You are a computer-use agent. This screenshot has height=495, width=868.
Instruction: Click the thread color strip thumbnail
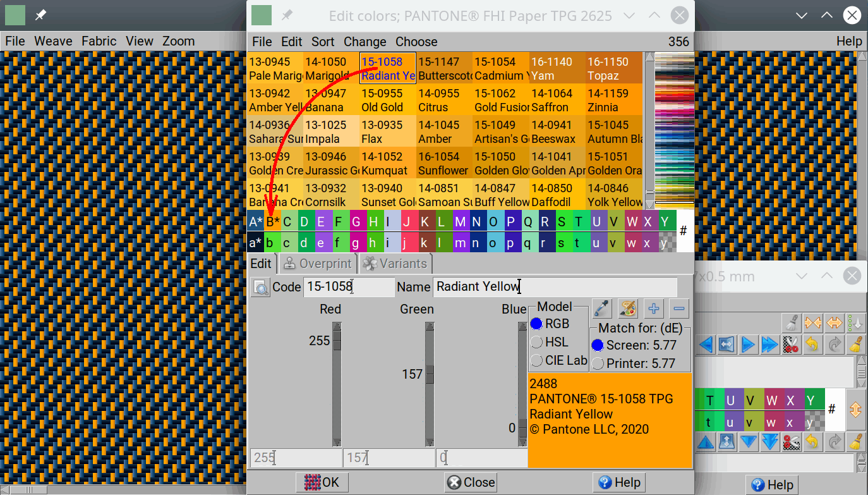click(x=674, y=130)
